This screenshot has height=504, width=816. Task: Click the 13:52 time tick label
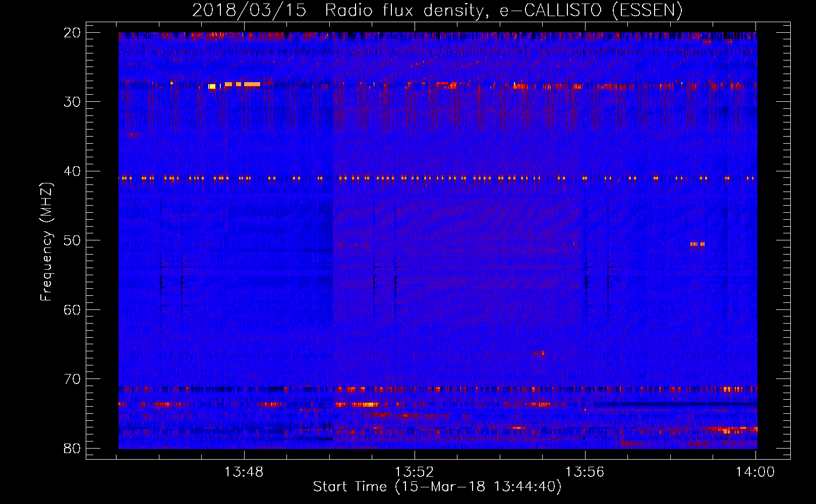click(x=414, y=472)
